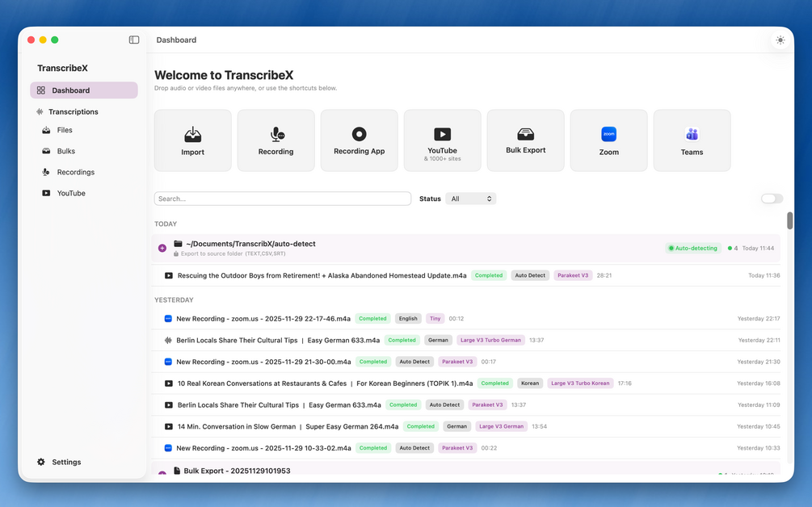Click the Import shortcut card

pos(192,140)
